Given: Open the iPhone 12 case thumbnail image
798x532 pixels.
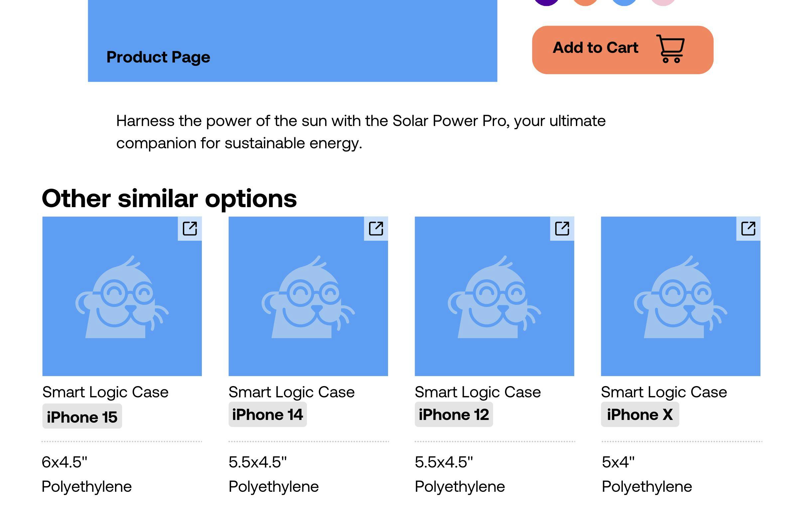Looking at the screenshot, I should point(494,296).
